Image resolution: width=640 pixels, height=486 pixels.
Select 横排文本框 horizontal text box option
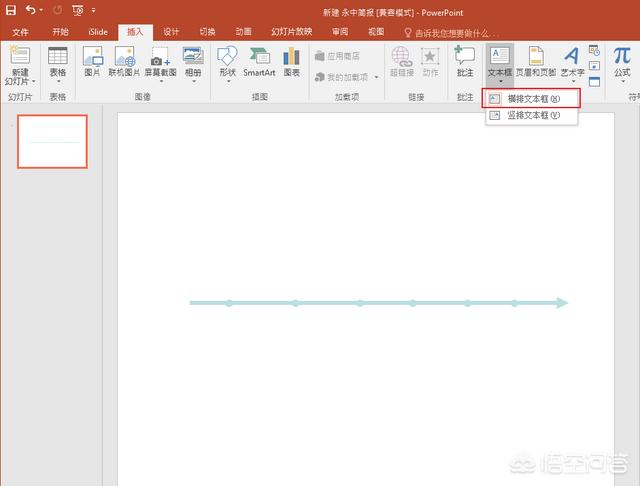click(x=532, y=99)
